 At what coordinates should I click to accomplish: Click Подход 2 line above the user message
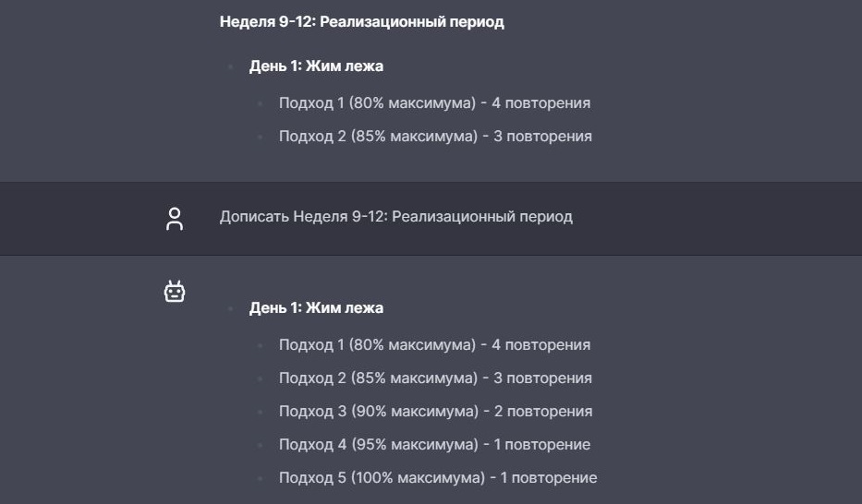(x=435, y=136)
